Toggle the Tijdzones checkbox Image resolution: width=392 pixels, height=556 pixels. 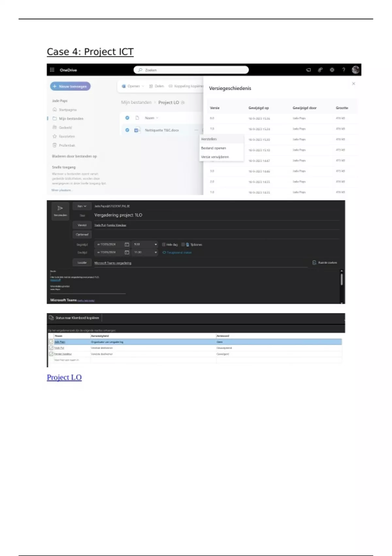click(x=183, y=244)
